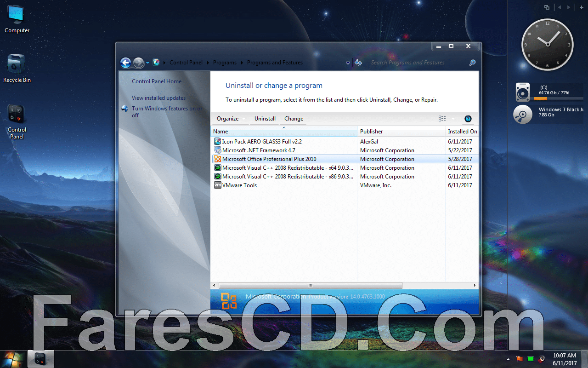Open the Organize menu

231,119
